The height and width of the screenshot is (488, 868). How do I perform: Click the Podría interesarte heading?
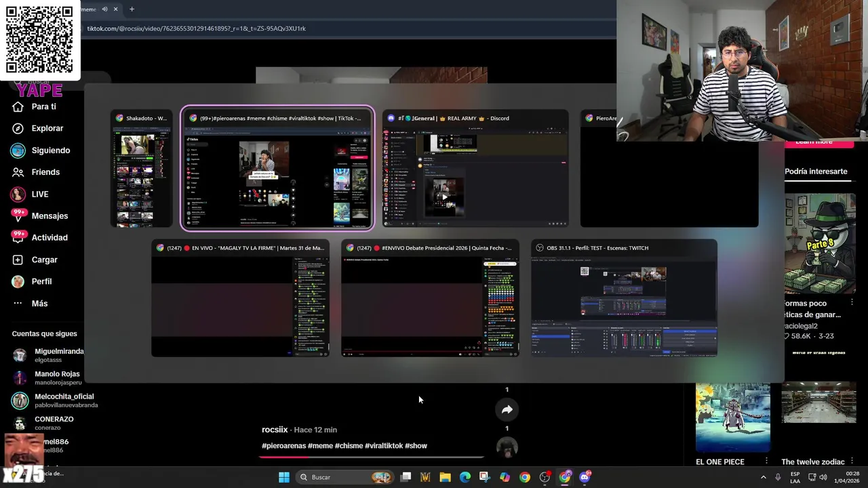click(816, 171)
